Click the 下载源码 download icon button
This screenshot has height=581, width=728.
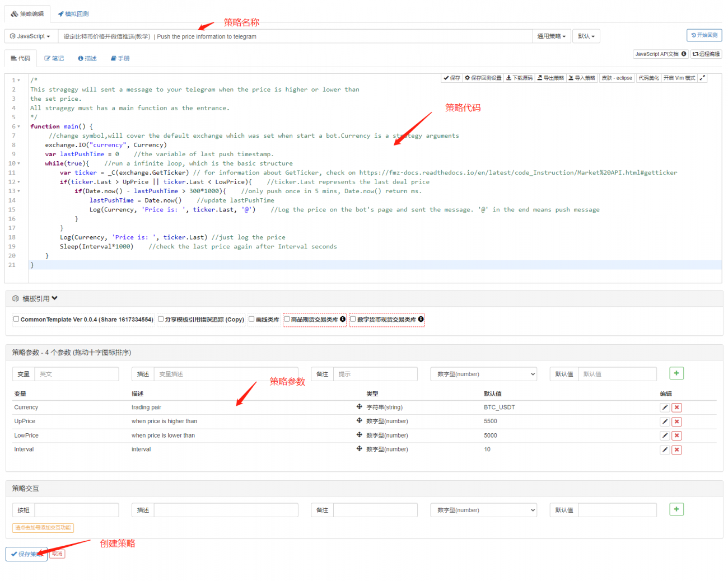click(519, 78)
